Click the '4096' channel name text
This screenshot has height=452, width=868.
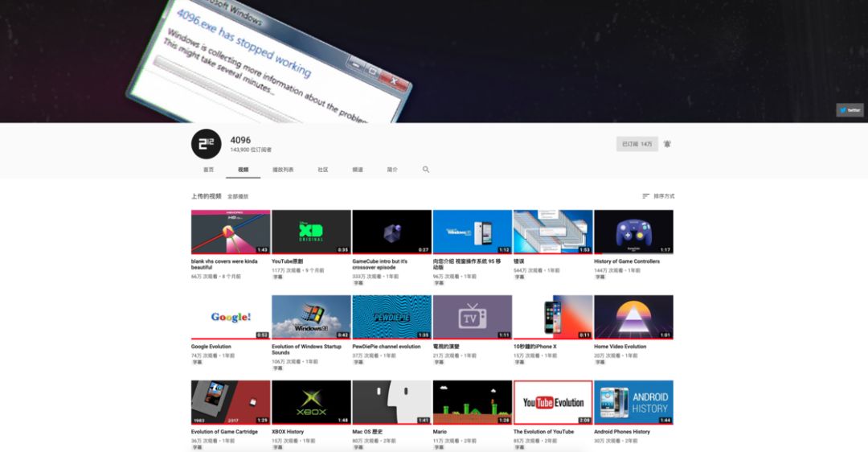pos(240,140)
